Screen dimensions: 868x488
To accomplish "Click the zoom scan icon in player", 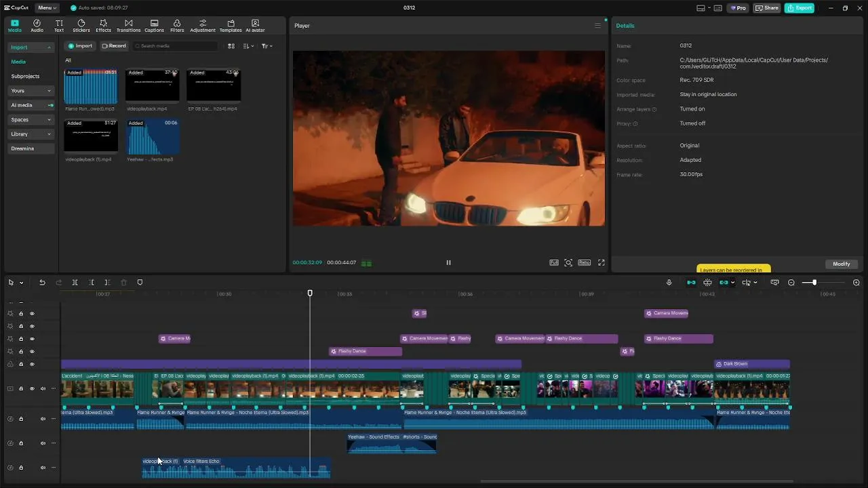I will 568,263.
